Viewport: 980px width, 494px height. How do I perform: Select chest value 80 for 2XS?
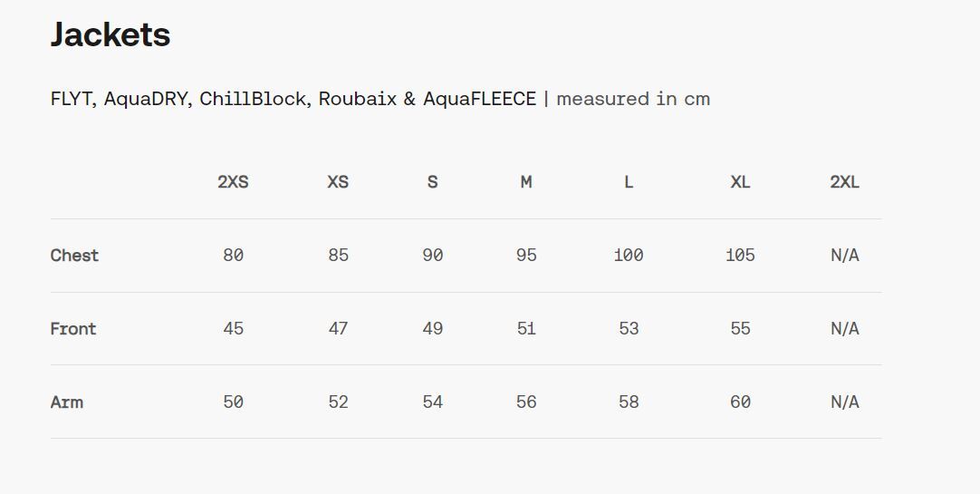tap(233, 255)
